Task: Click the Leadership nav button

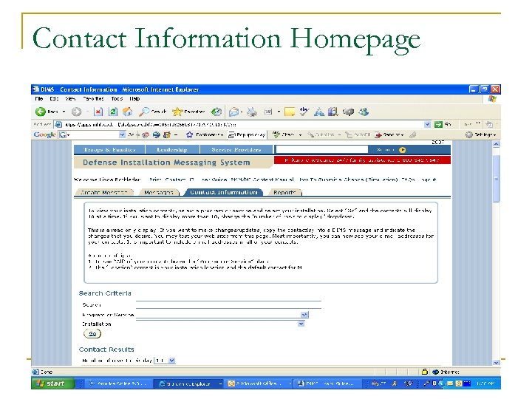Action: [172, 149]
